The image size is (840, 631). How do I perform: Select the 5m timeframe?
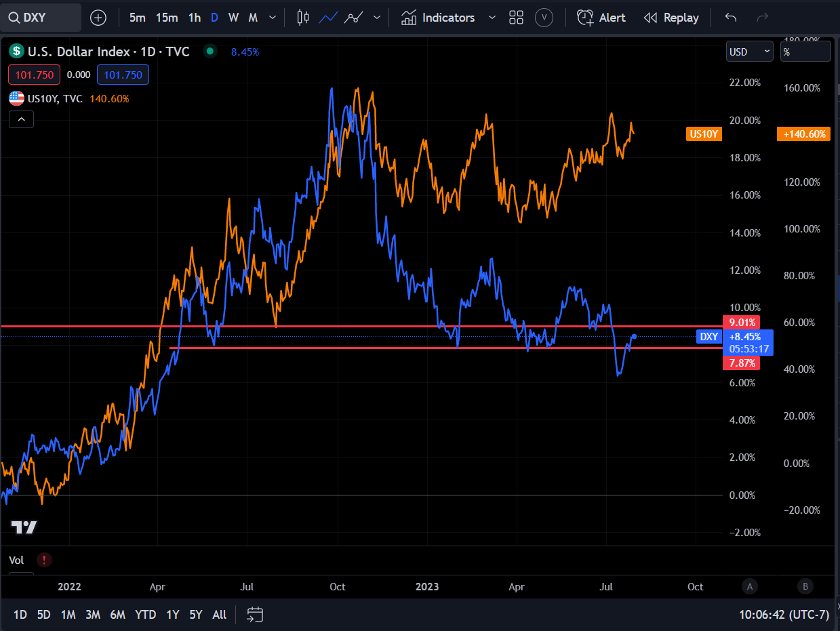(137, 18)
